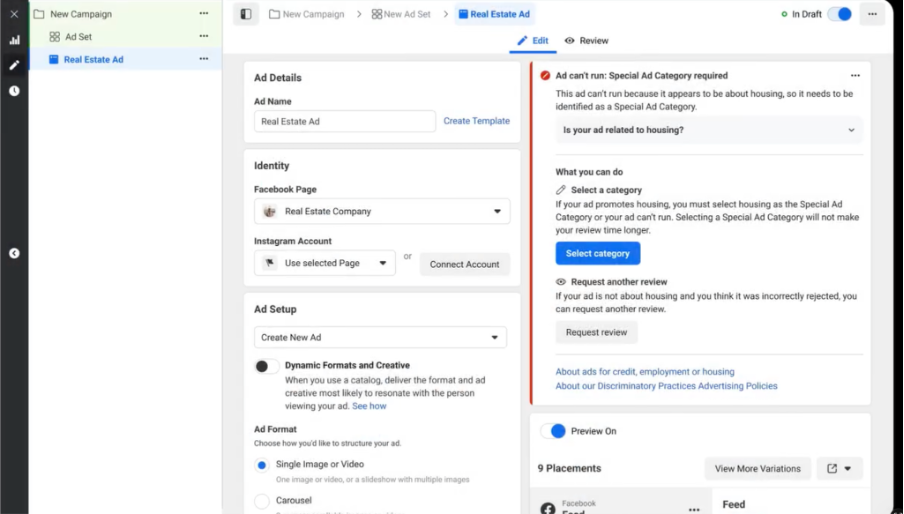Click the Ad Setup section heading

[x=275, y=309]
